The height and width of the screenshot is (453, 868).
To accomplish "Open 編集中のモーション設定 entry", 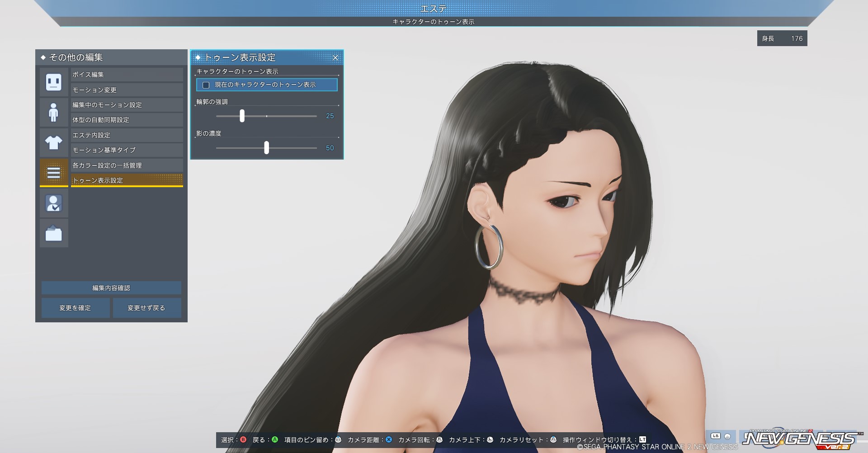I will 127,105.
